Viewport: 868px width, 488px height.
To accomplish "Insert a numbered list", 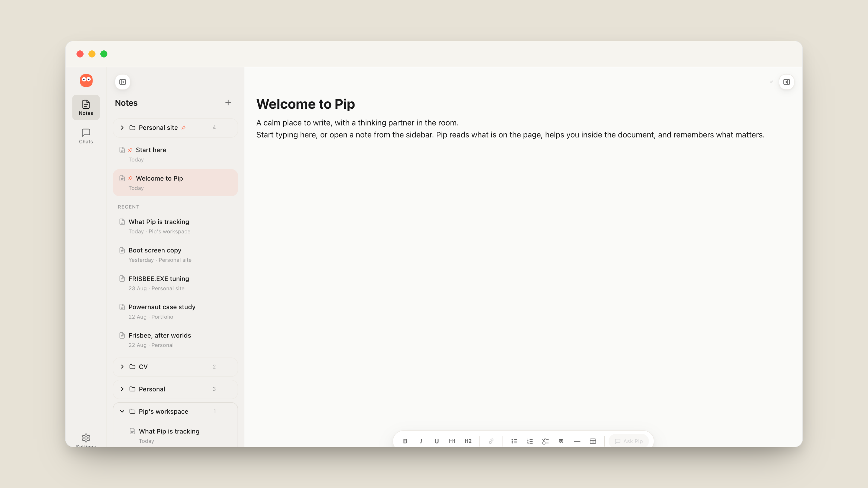I will (530, 441).
